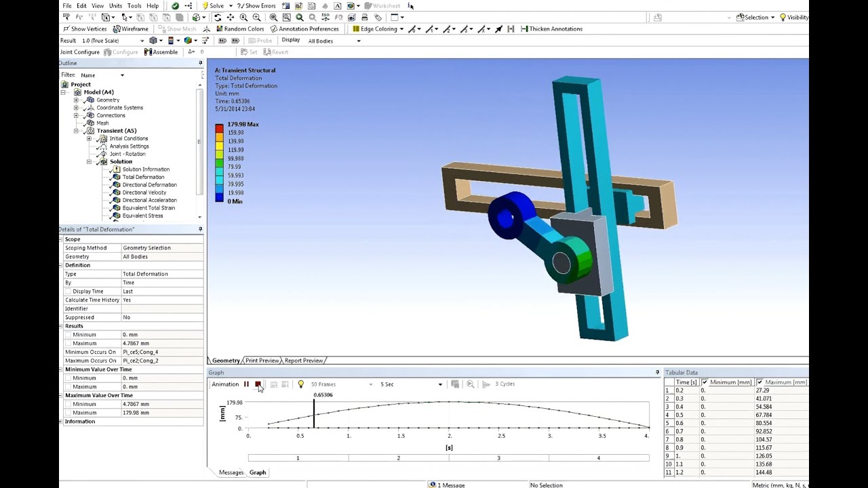Screen dimensions: 868x488
Task: Collapse the Scope details section
Action: 61,239
